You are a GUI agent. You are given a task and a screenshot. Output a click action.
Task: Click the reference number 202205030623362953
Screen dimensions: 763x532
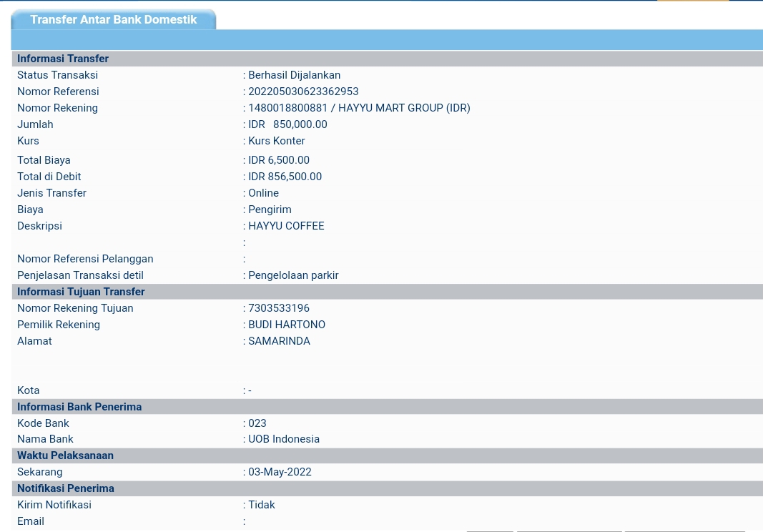303,92
